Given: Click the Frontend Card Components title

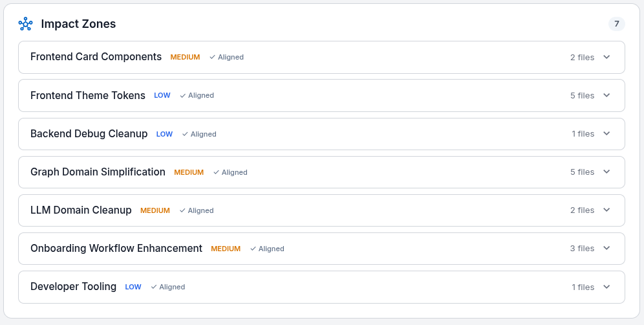Looking at the screenshot, I should coord(96,57).
